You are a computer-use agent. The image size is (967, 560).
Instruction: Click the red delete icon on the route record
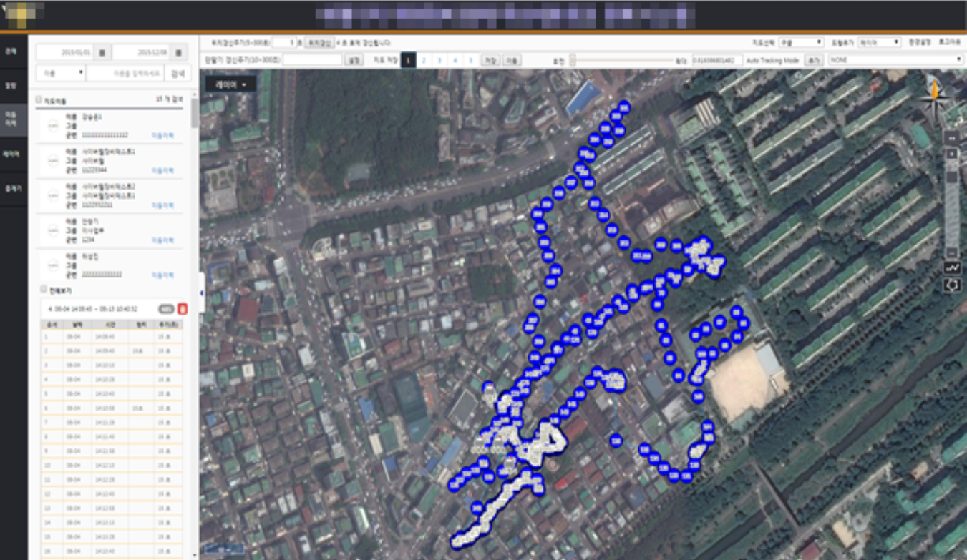coord(182,309)
